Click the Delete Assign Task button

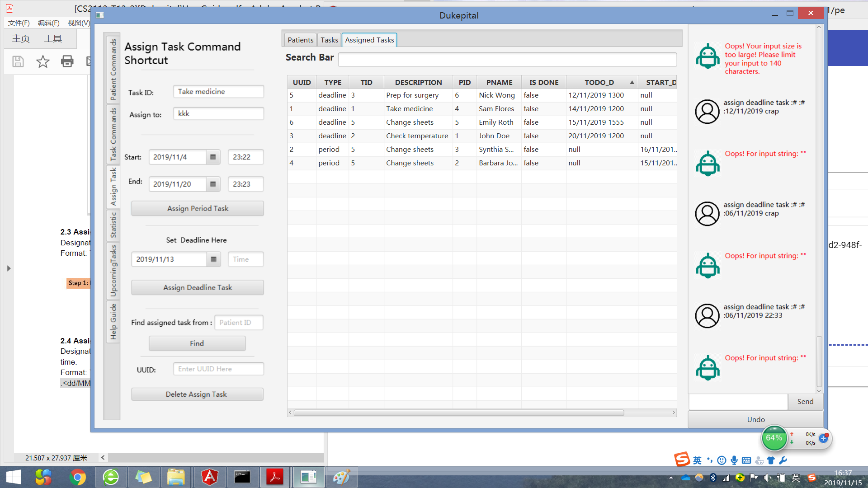197,394
